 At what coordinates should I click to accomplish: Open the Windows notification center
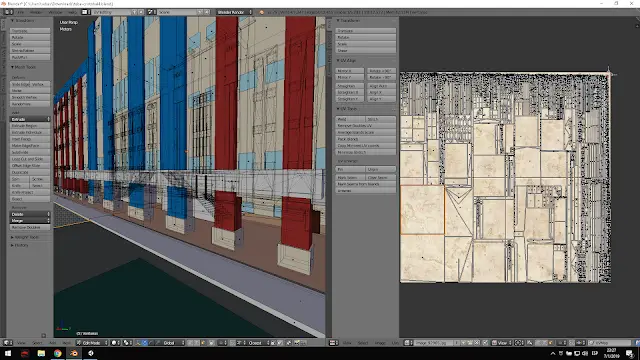[630, 353]
